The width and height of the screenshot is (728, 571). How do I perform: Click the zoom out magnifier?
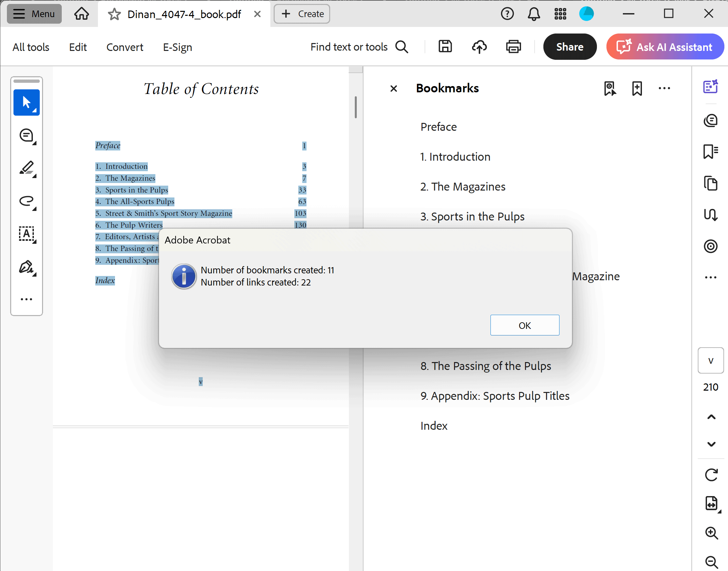[711, 562]
